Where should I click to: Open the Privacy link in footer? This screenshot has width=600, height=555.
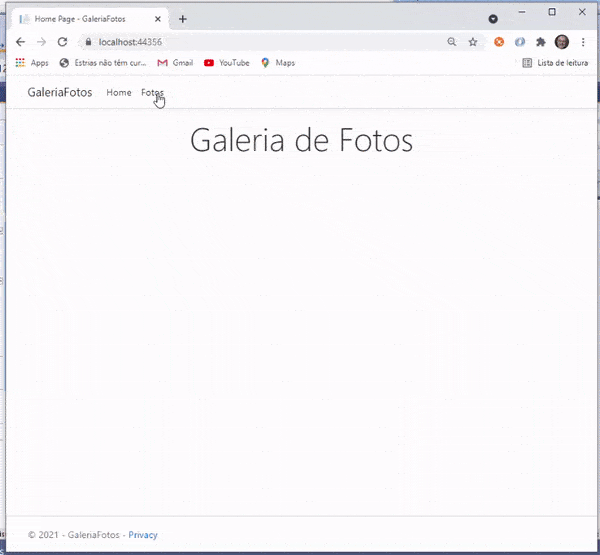coord(142,535)
